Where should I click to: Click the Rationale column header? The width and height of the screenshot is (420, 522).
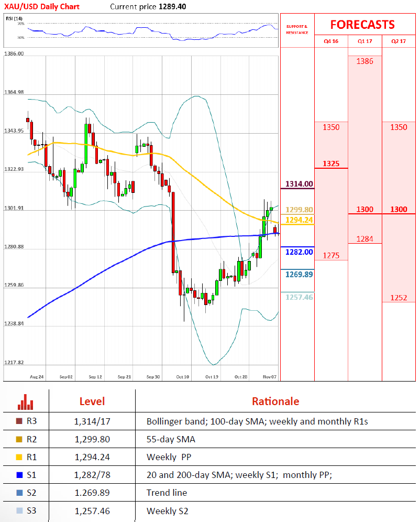[275, 401]
